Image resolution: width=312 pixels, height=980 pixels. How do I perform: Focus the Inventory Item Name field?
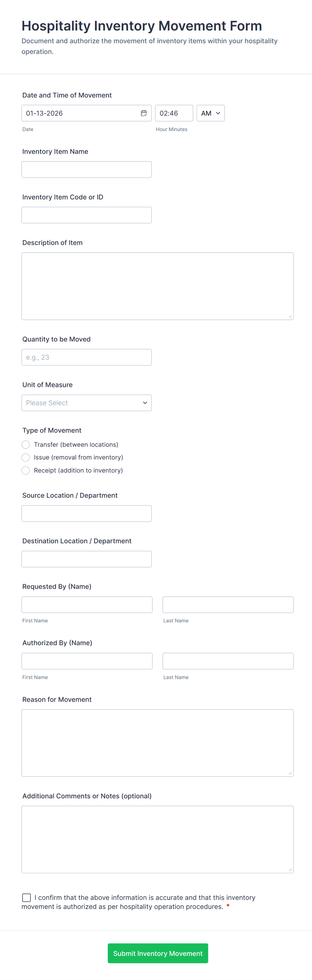[87, 170]
